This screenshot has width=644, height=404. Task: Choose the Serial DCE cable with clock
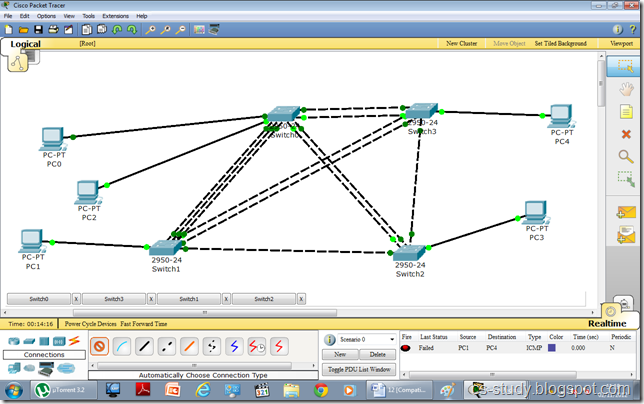pos(257,347)
